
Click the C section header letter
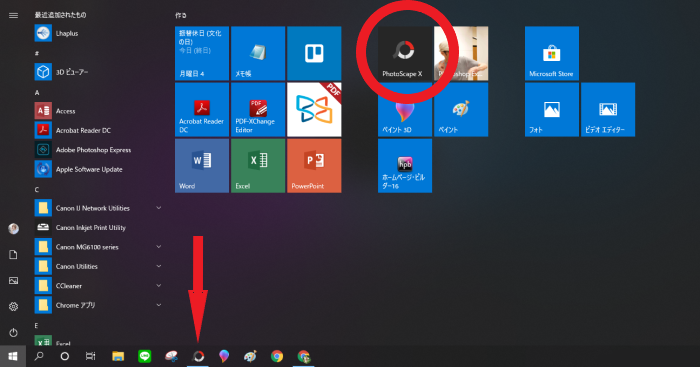37,189
